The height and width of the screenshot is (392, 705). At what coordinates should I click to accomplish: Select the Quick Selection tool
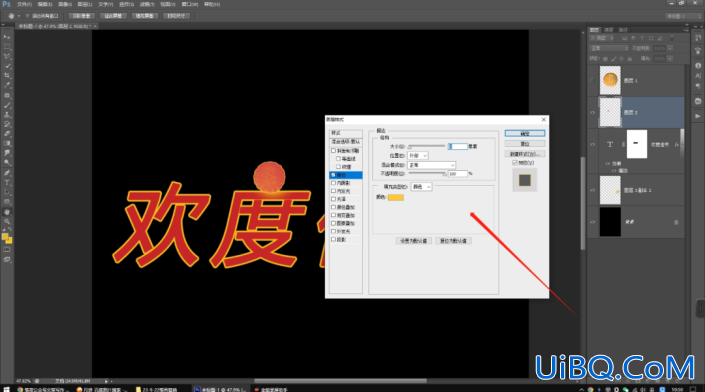pyautogui.click(x=7, y=66)
